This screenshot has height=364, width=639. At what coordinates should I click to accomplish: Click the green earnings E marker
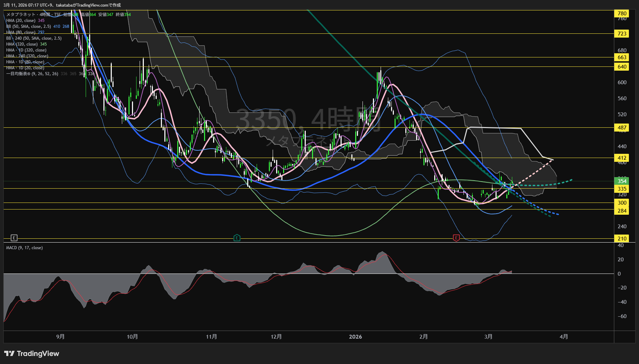pyautogui.click(x=237, y=238)
